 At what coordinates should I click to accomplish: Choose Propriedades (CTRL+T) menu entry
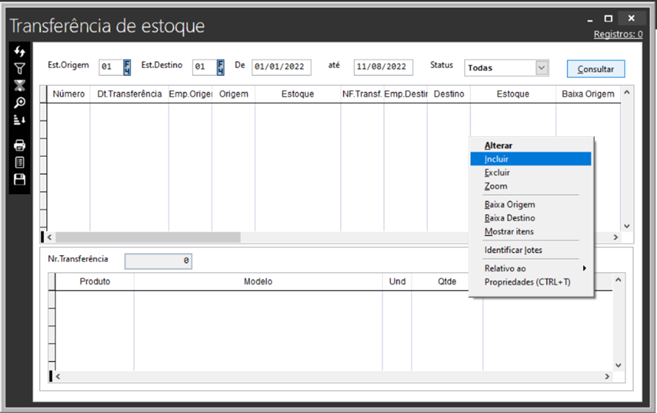click(x=527, y=282)
